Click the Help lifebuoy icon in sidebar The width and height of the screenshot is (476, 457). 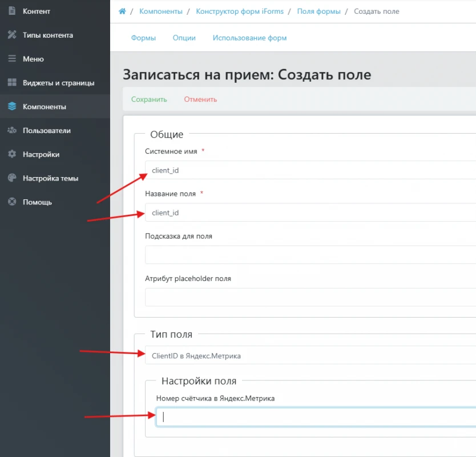12,202
